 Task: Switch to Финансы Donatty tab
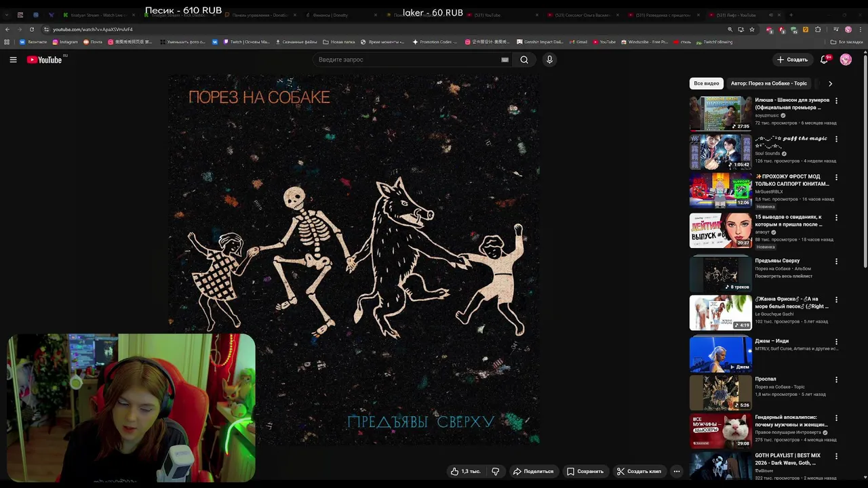341,15
